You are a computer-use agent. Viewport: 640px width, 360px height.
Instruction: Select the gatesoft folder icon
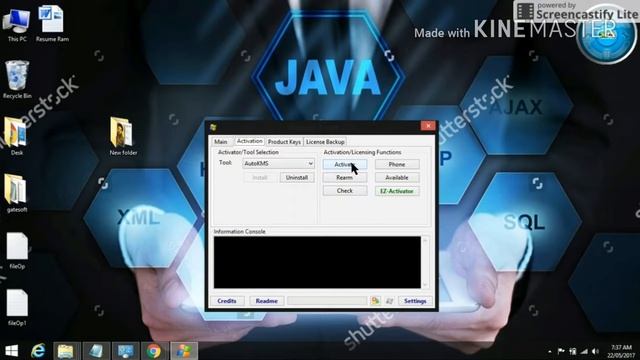point(16,193)
